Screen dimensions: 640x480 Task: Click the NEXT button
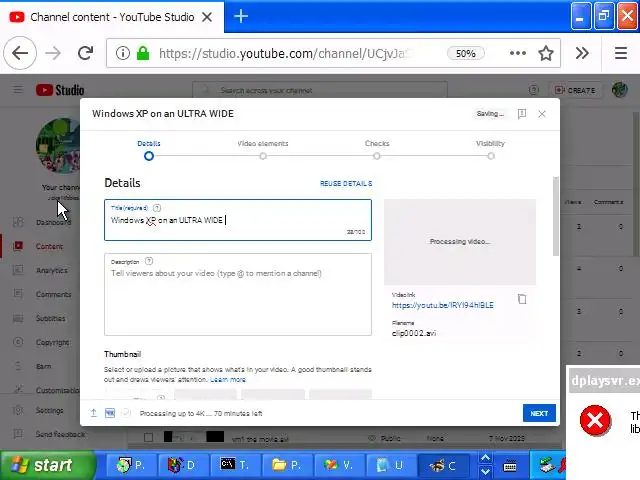click(x=539, y=413)
